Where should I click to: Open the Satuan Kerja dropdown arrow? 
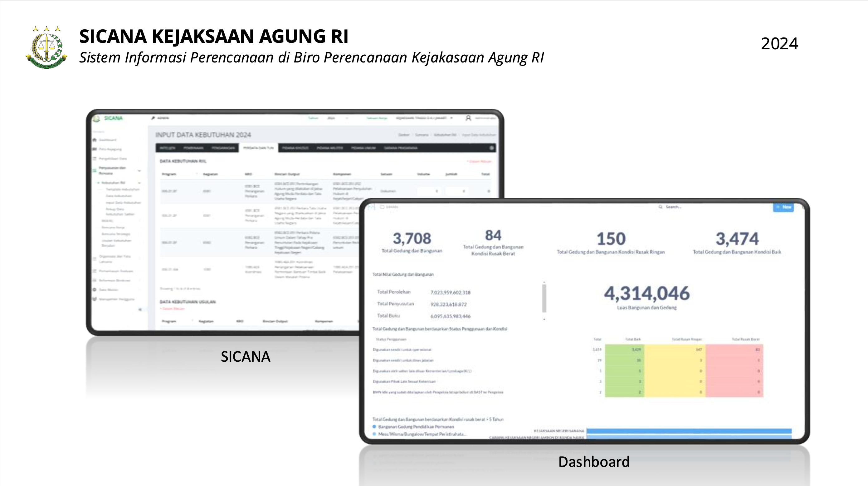451,118
